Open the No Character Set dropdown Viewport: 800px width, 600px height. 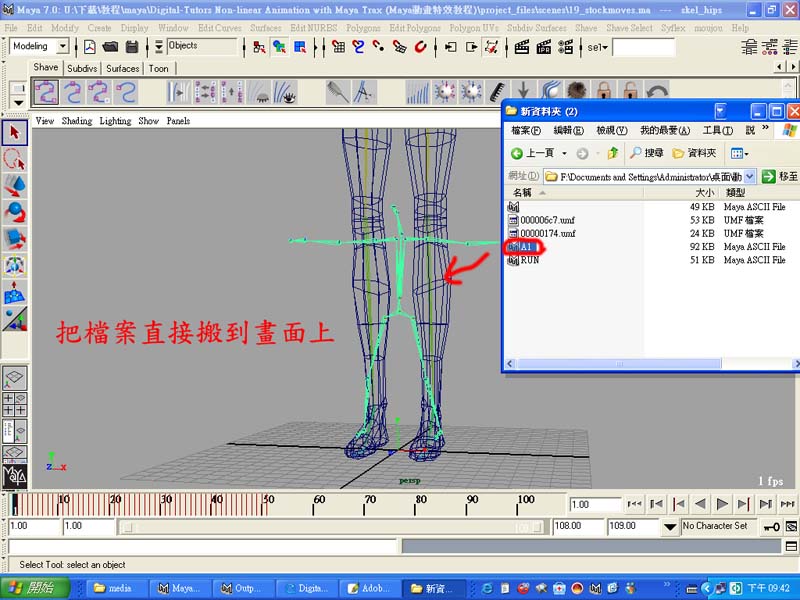coord(669,527)
